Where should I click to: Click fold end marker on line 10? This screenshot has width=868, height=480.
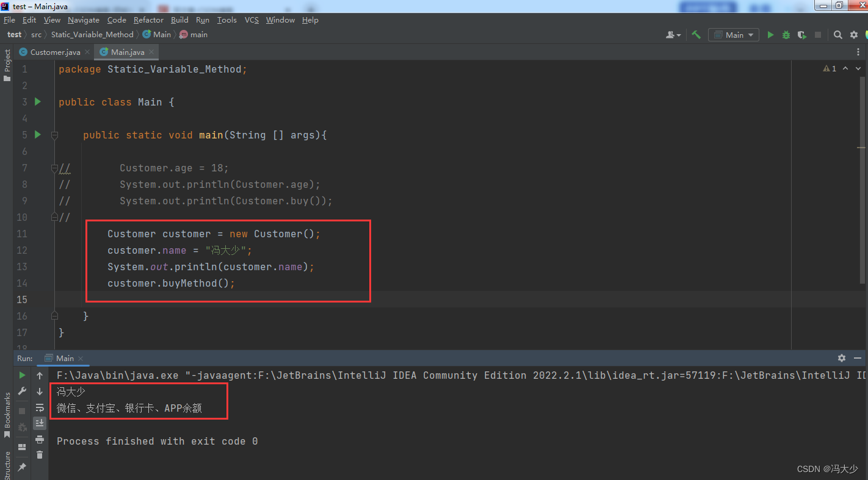[54, 217]
